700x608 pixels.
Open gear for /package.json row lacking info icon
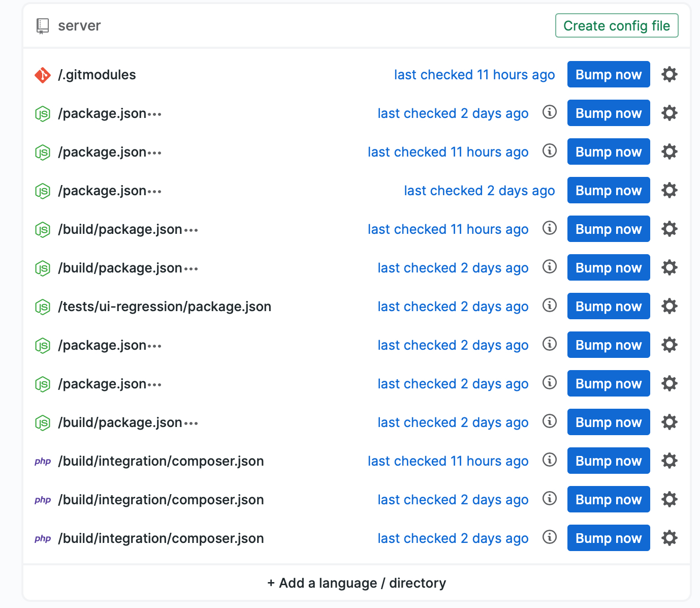point(670,190)
